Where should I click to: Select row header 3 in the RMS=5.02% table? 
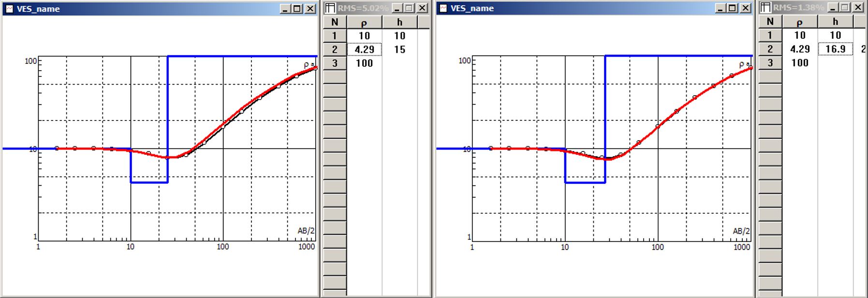(335, 63)
